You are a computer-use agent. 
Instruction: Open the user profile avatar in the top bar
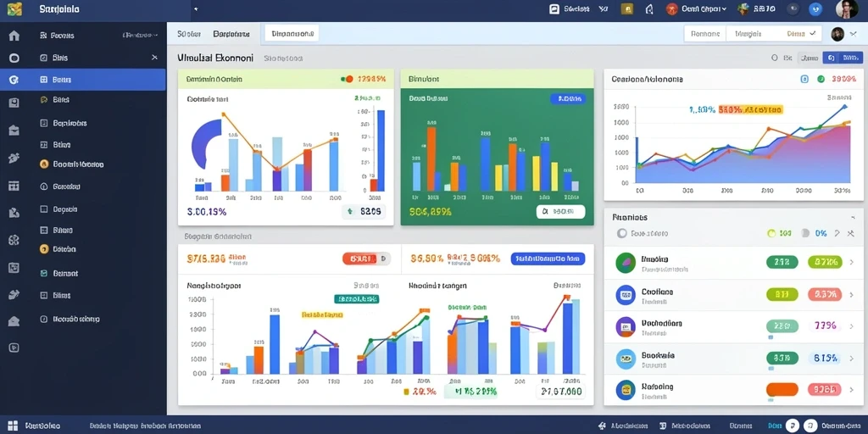847,9
